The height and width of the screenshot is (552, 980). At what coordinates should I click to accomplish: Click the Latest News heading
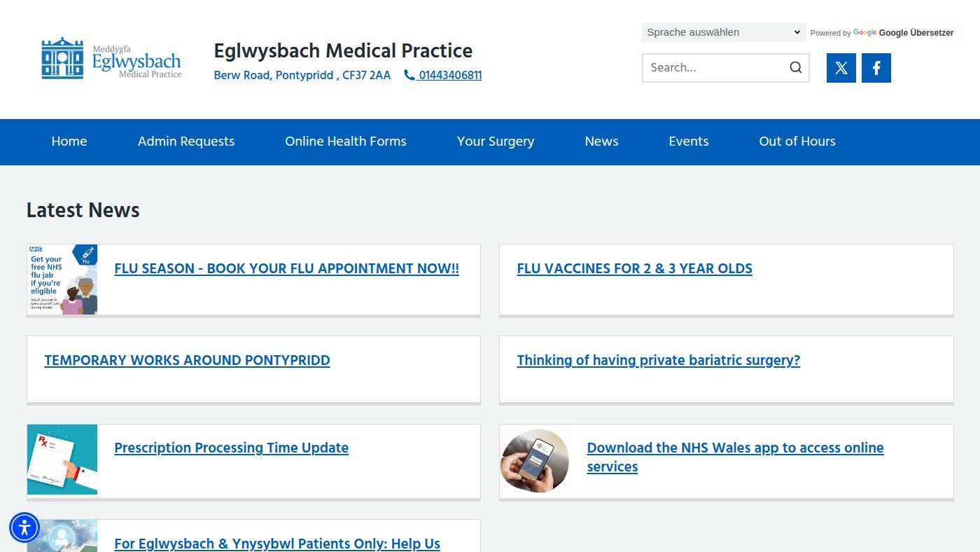click(83, 210)
